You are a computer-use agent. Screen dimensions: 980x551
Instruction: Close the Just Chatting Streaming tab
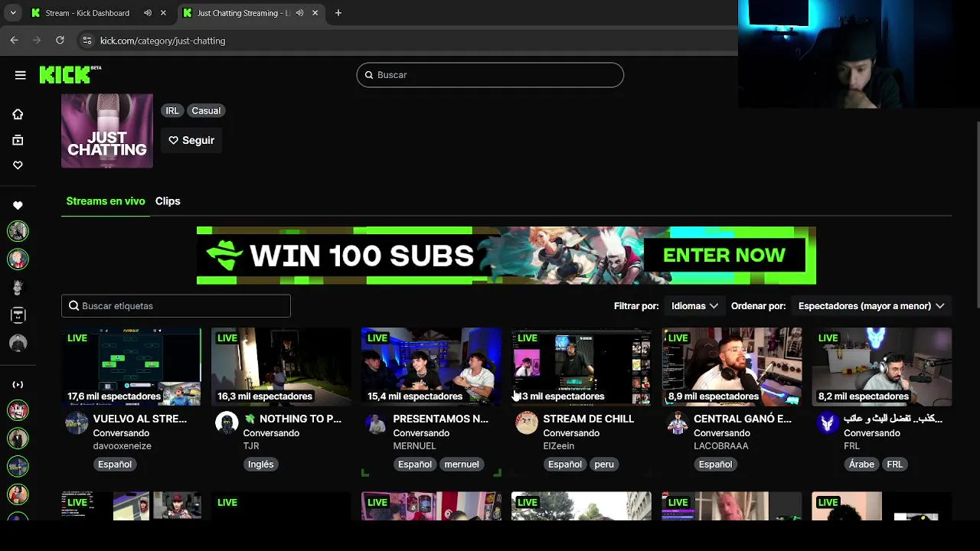click(315, 13)
